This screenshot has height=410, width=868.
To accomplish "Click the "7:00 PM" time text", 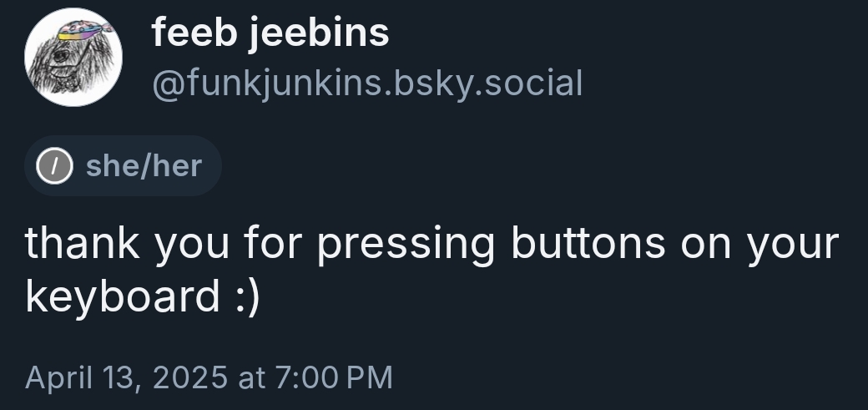I will pos(331,376).
